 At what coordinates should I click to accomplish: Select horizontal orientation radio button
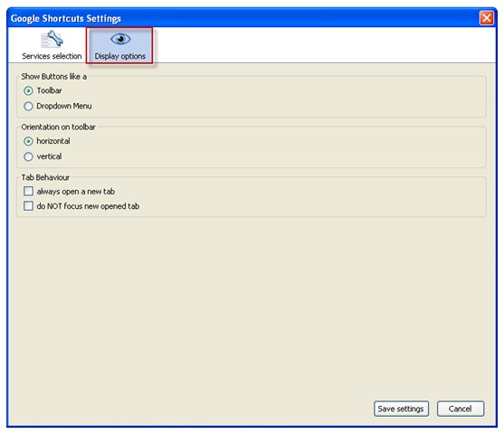[28, 141]
